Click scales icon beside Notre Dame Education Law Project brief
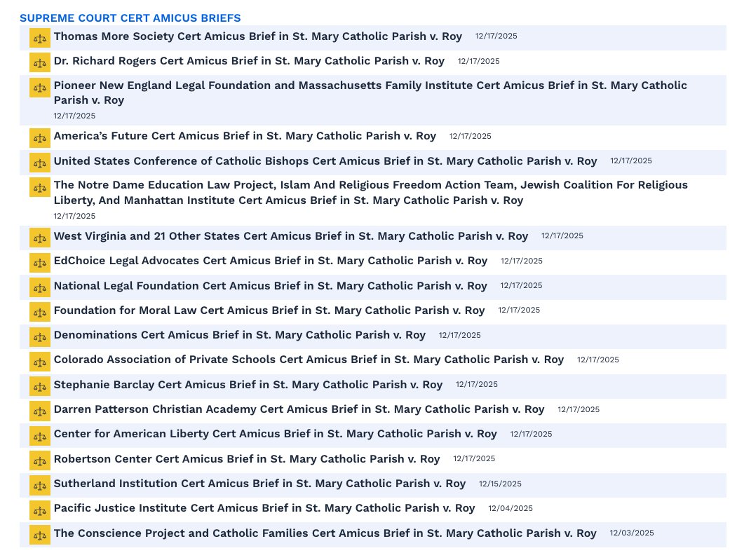The image size is (737, 560). point(40,187)
